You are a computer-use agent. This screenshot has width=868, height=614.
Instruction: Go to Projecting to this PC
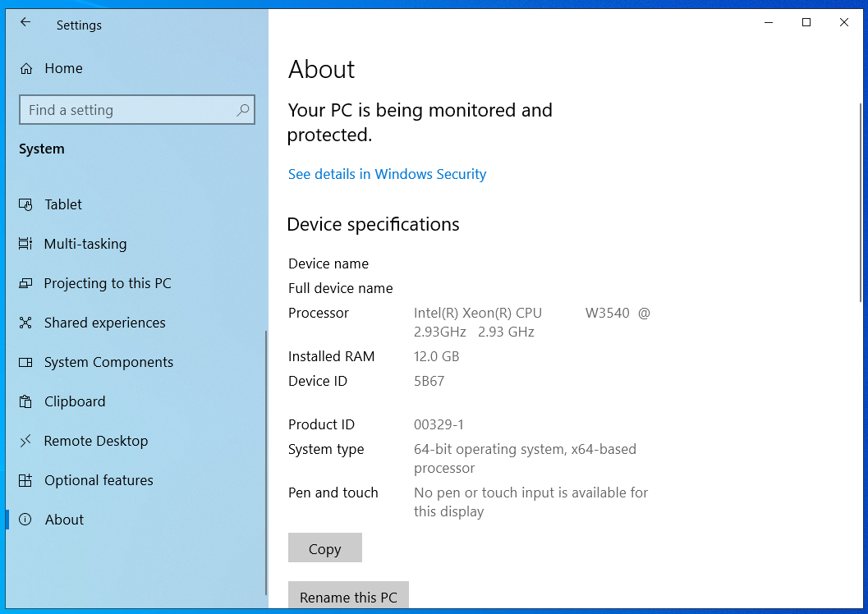point(136,283)
